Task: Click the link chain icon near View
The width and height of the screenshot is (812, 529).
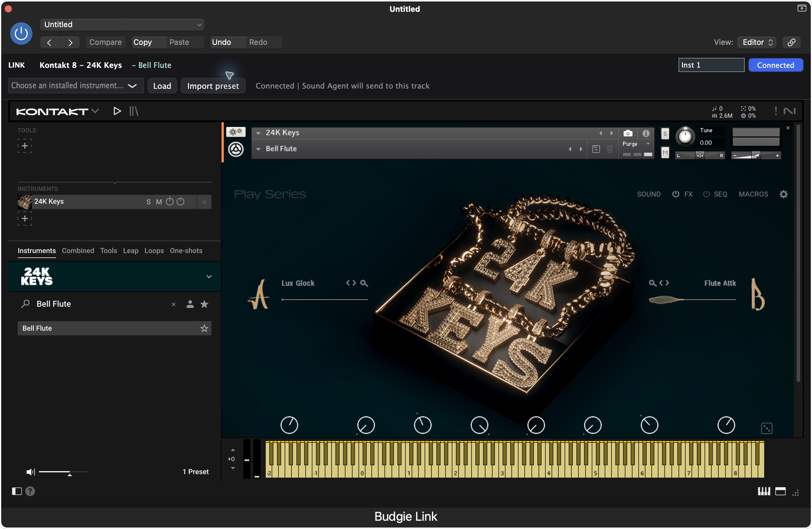Action: click(x=792, y=42)
